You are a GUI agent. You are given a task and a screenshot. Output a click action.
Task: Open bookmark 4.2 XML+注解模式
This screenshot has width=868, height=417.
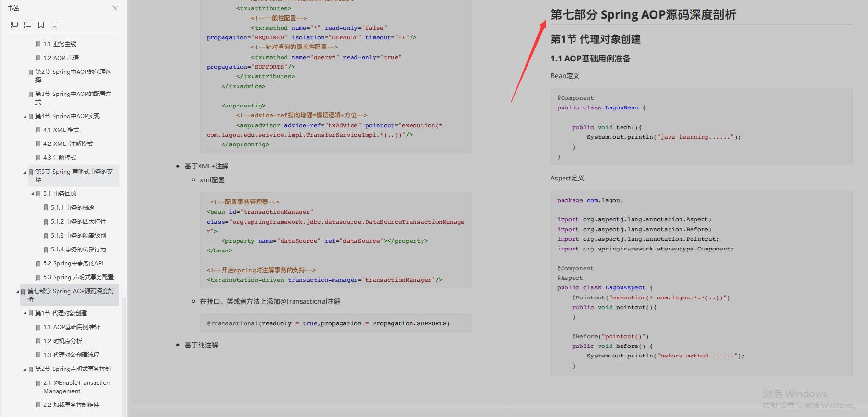68,144
